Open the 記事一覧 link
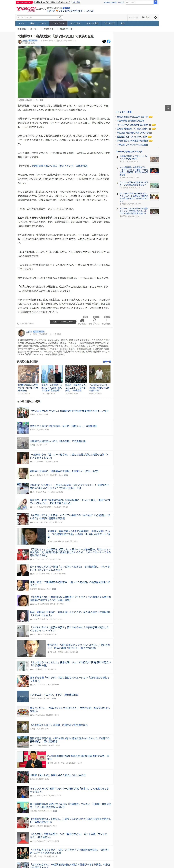The image size is (174, 868). click(107, 362)
